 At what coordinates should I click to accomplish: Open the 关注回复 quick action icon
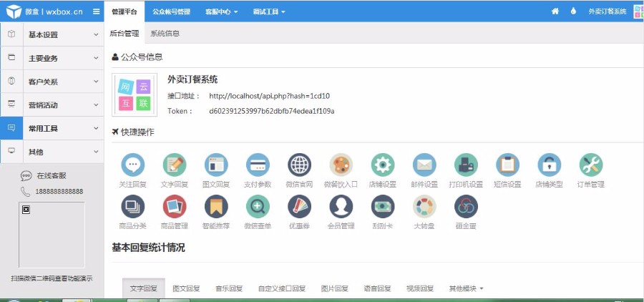(132, 165)
